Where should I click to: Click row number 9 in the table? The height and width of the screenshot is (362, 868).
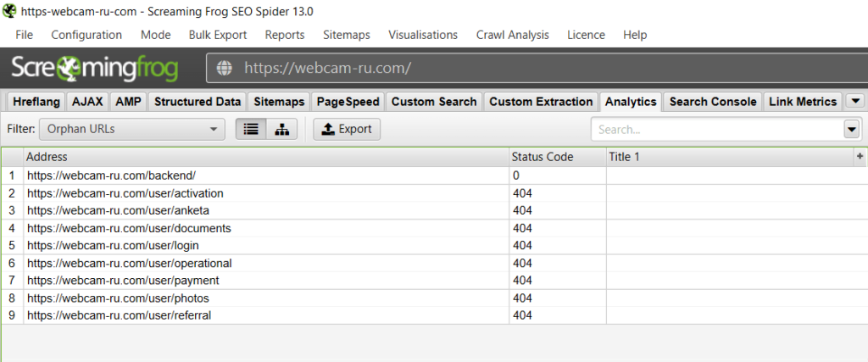pyautogui.click(x=12, y=315)
